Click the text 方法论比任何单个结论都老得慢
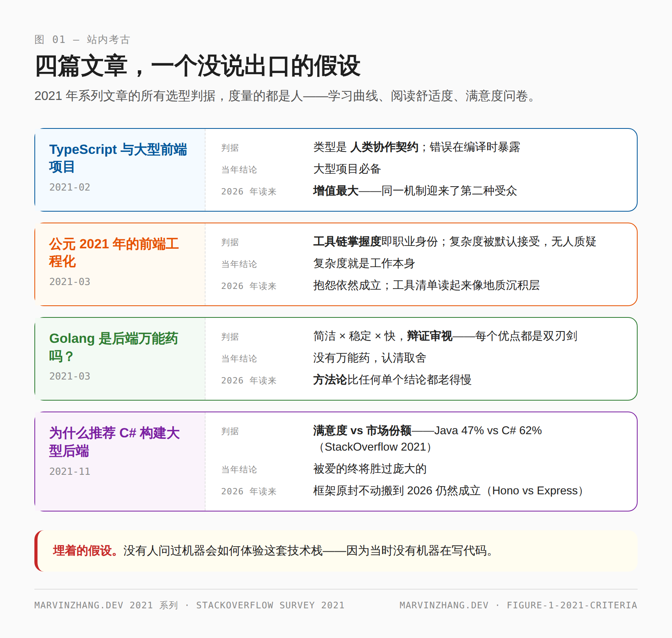This screenshot has height=638, width=672. 392,380
